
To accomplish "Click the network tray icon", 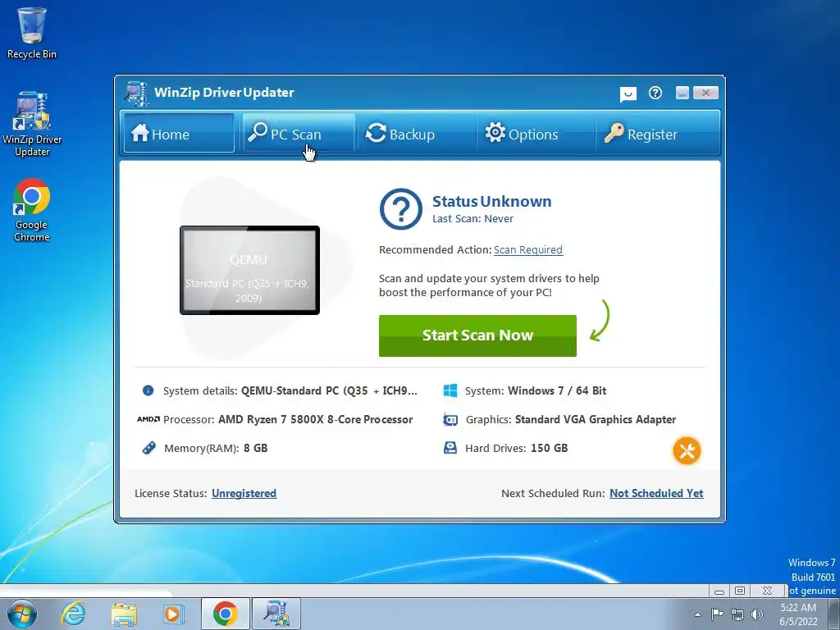I will 737,614.
